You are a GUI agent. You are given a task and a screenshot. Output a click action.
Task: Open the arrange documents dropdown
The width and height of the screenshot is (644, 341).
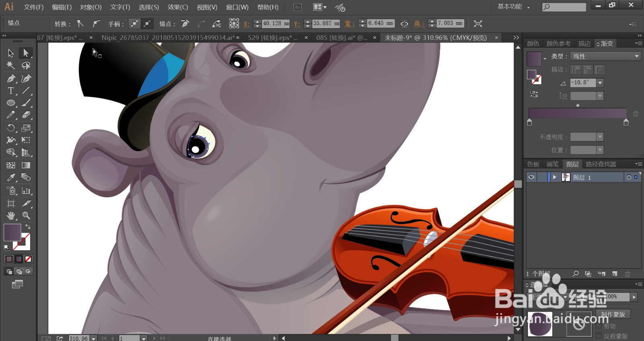[320, 7]
